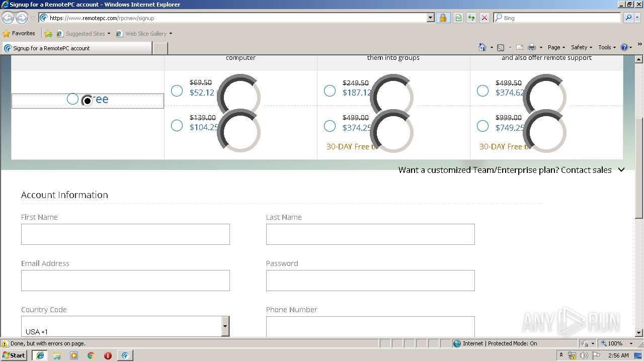
Task: Click the Stop loading X icon
Action: coord(485,18)
